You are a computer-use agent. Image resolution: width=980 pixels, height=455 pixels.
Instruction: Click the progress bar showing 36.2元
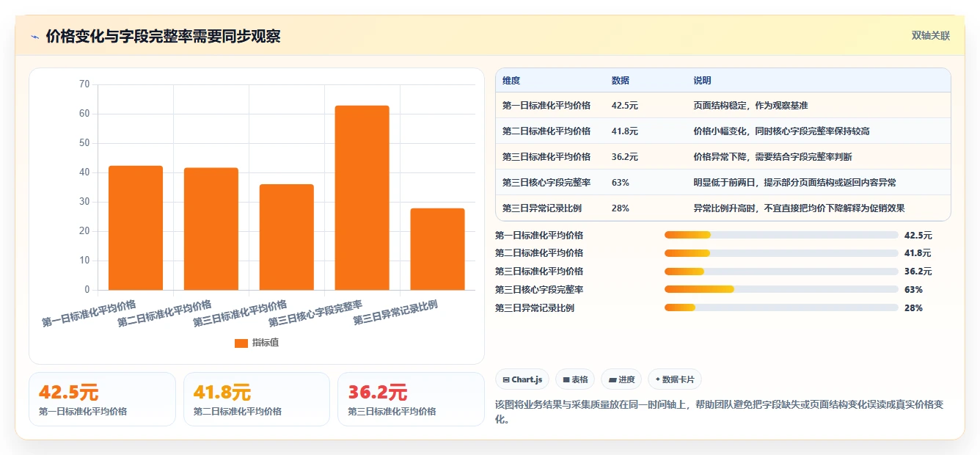click(781, 272)
